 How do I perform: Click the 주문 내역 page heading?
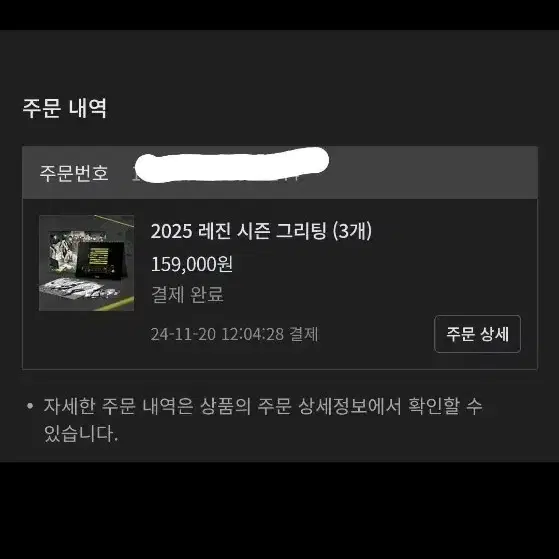point(65,108)
